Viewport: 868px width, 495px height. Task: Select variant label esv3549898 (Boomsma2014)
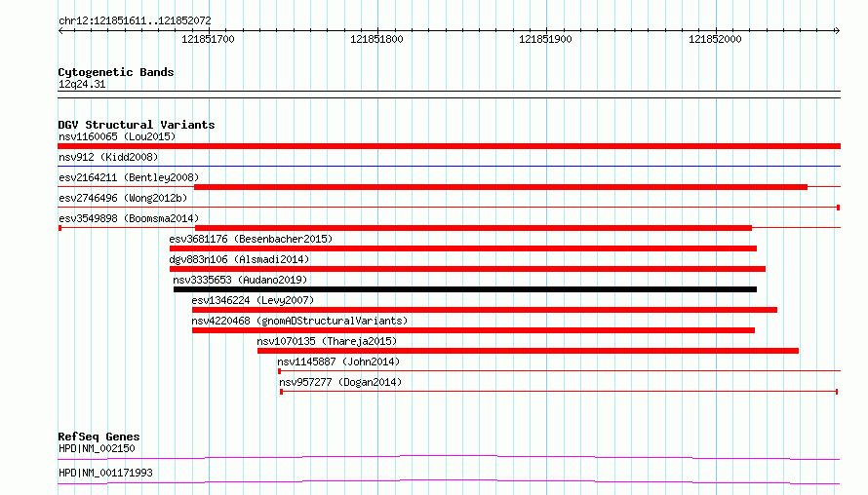pyautogui.click(x=129, y=218)
